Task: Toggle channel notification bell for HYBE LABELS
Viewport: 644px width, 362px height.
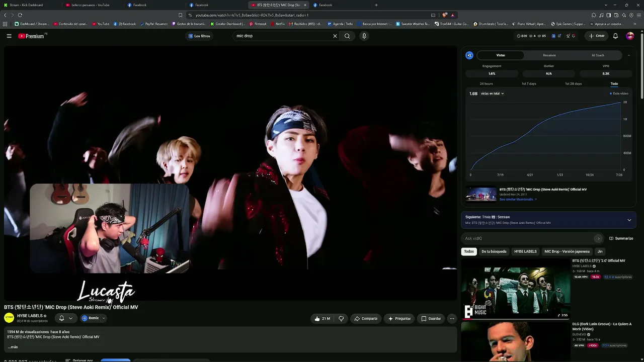Action: (61, 318)
